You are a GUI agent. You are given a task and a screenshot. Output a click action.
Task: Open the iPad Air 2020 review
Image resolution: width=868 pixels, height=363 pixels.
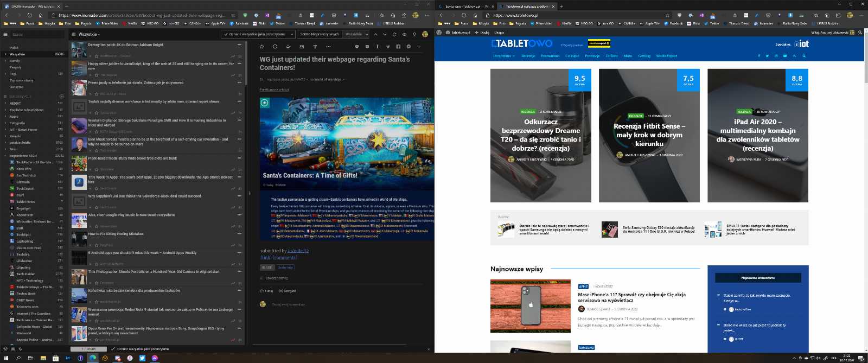tap(758, 135)
